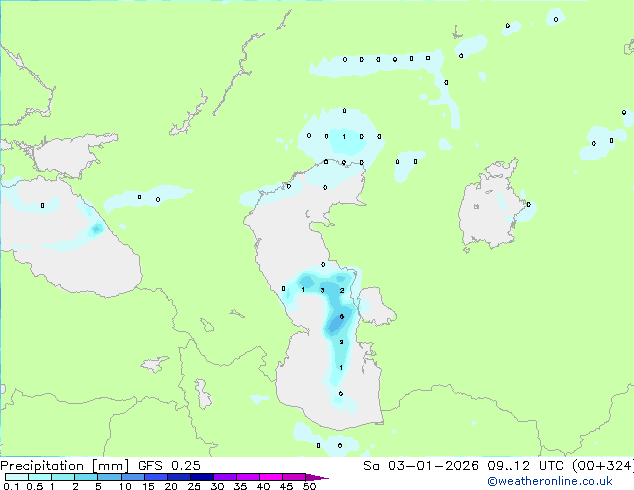The height and width of the screenshot is (490, 634).
Task: Select the 35–40 mm legend color swatch
Action: 248,477
